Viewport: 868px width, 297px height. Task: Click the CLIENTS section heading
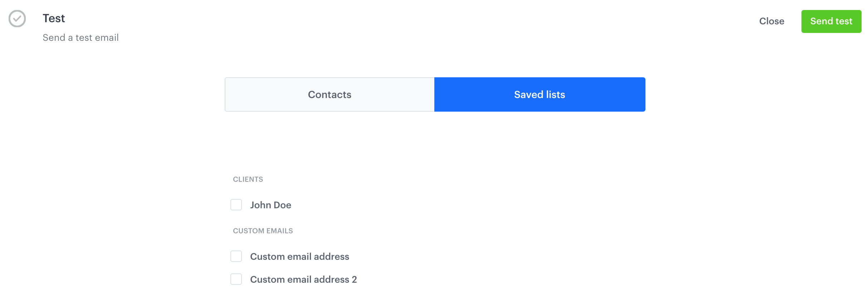(248, 179)
